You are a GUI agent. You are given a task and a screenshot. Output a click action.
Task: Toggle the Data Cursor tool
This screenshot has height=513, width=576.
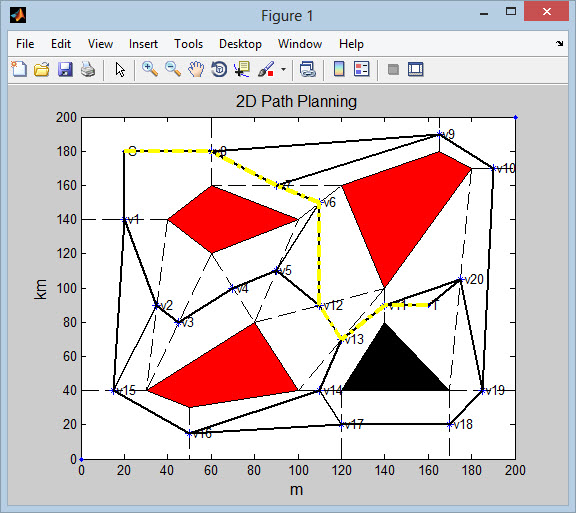242,69
